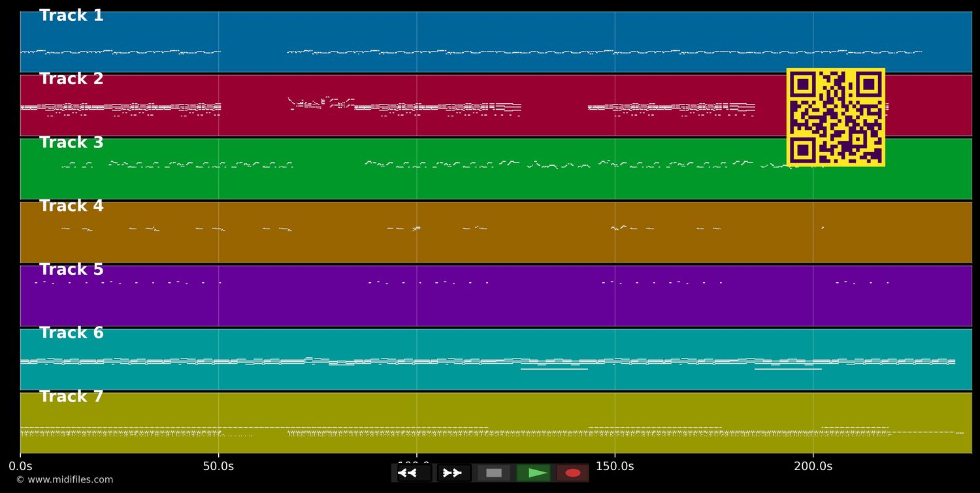
Task: Click the 200.0s time axis label
Action: coord(813,466)
